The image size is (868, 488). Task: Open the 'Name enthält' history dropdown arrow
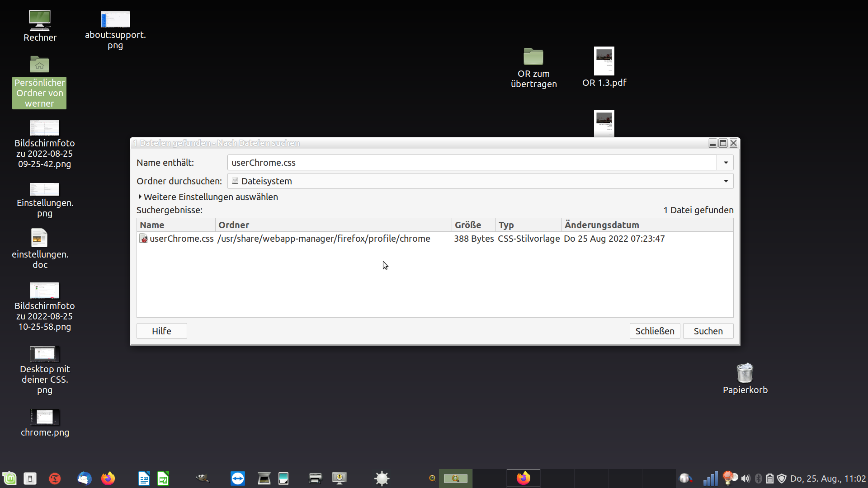[x=726, y=163]
